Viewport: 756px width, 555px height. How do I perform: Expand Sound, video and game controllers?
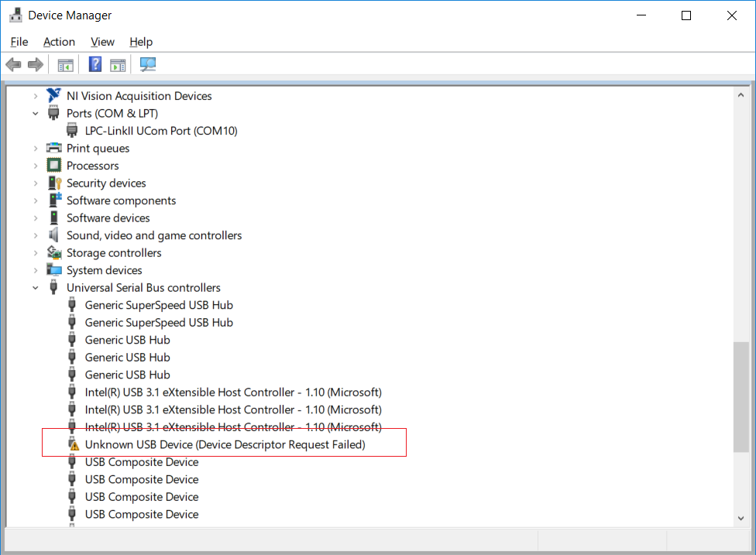[x=35, y=235]
